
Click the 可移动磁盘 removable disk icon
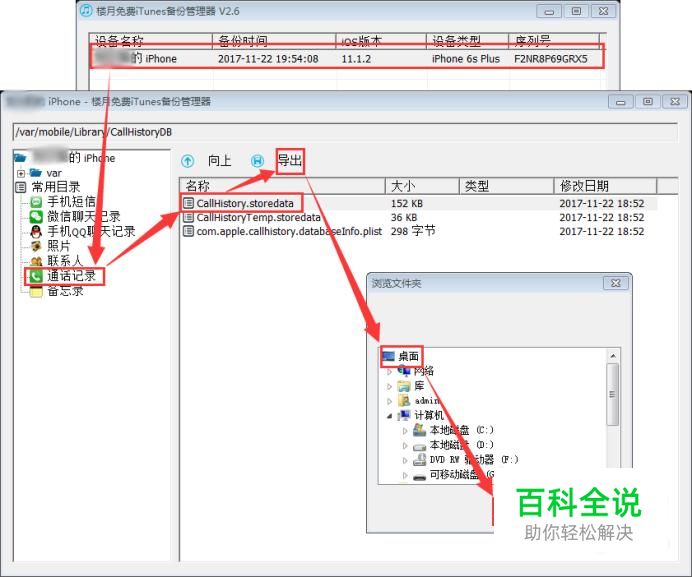419,476
